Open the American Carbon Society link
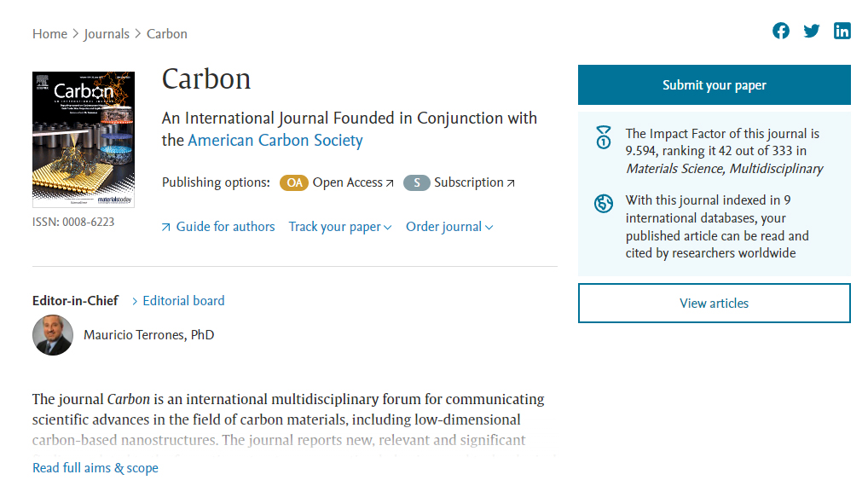The width and height of the screenshot is (868, 486). click(x=275, y=140)
